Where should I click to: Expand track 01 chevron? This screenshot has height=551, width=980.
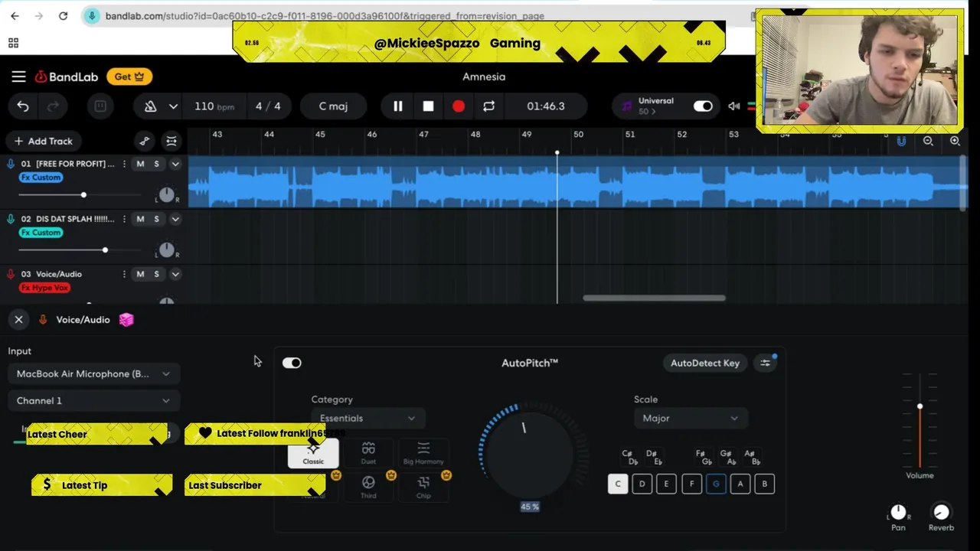tap(175, 164)
